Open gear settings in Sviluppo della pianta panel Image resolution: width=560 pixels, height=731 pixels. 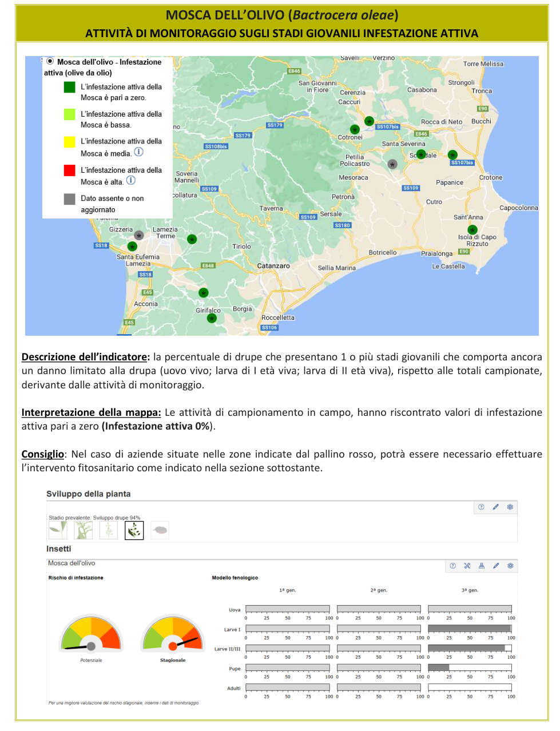510,507
